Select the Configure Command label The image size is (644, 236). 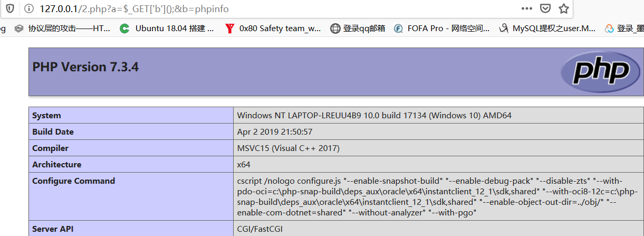[x=73, y=181]
